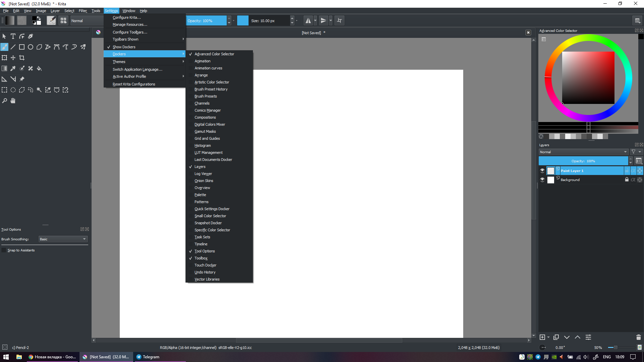644x362 pixels.
Task: Uncheck Toolbox docker
Action: click(x=219, y=258)
